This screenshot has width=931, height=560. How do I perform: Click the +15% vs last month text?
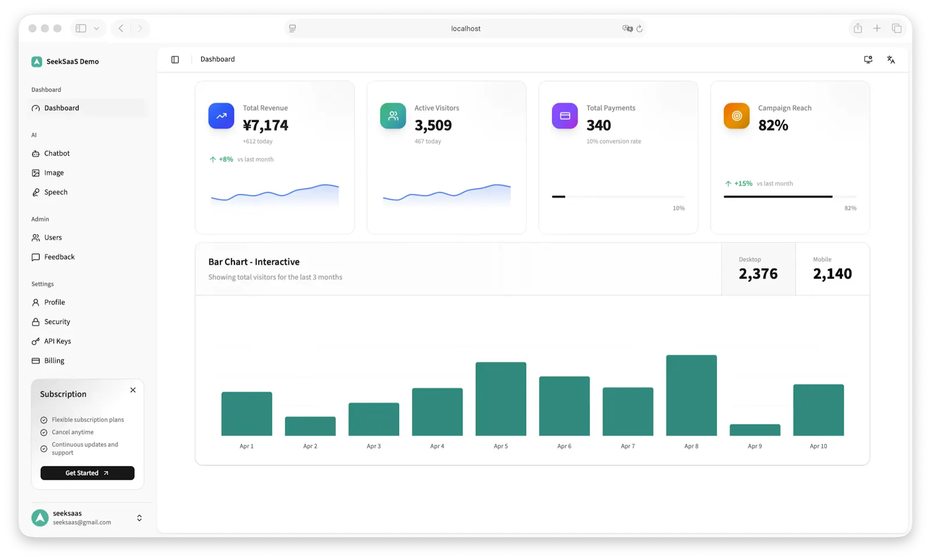pos(759,184)
